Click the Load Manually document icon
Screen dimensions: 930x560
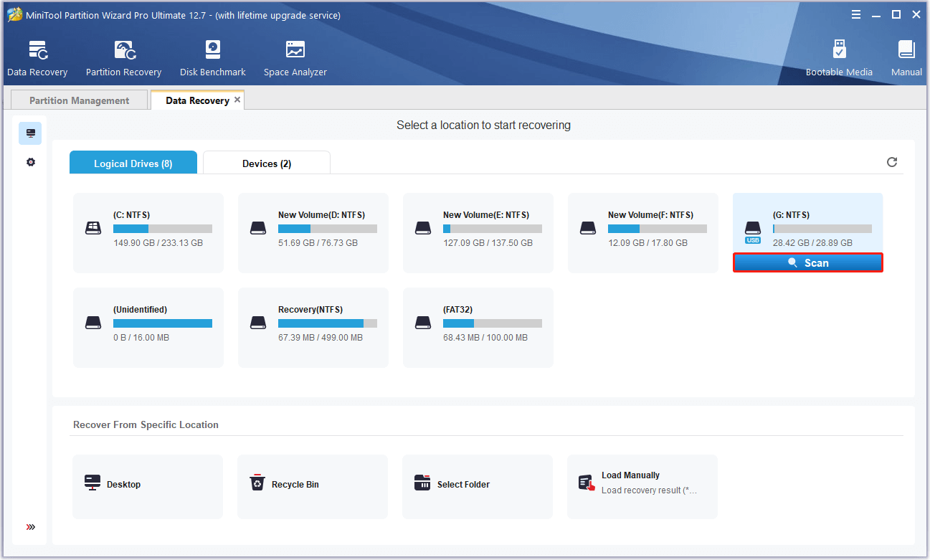587,483
